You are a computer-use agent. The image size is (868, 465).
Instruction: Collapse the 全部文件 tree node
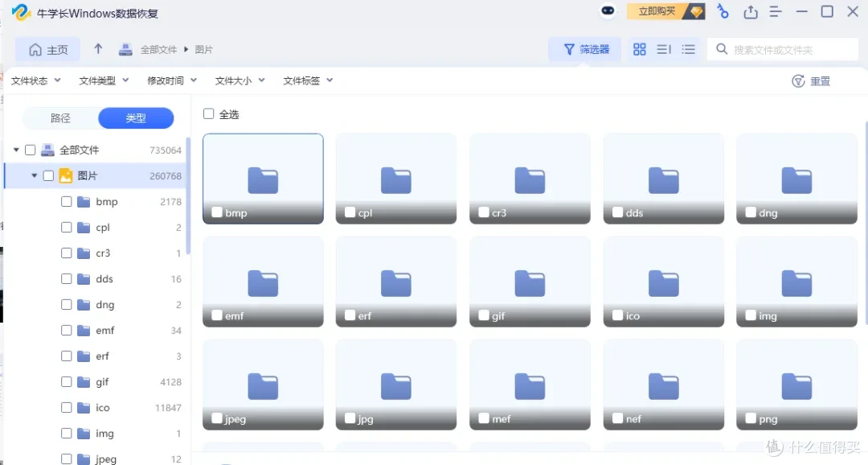16,150
